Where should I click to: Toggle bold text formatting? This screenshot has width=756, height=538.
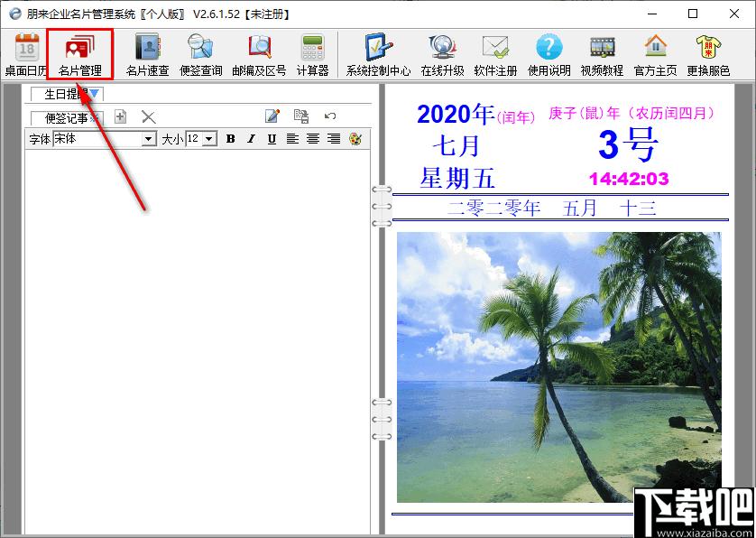(230, 139)
